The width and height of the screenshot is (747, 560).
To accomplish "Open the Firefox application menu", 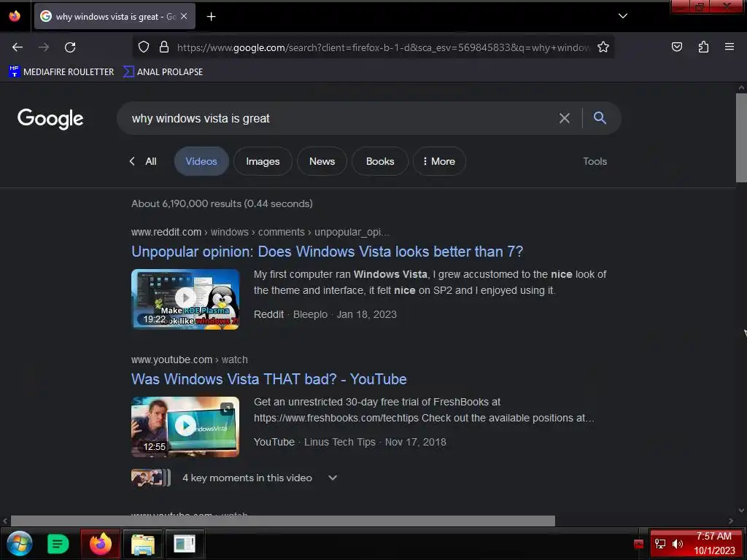I will click(729, 47).
